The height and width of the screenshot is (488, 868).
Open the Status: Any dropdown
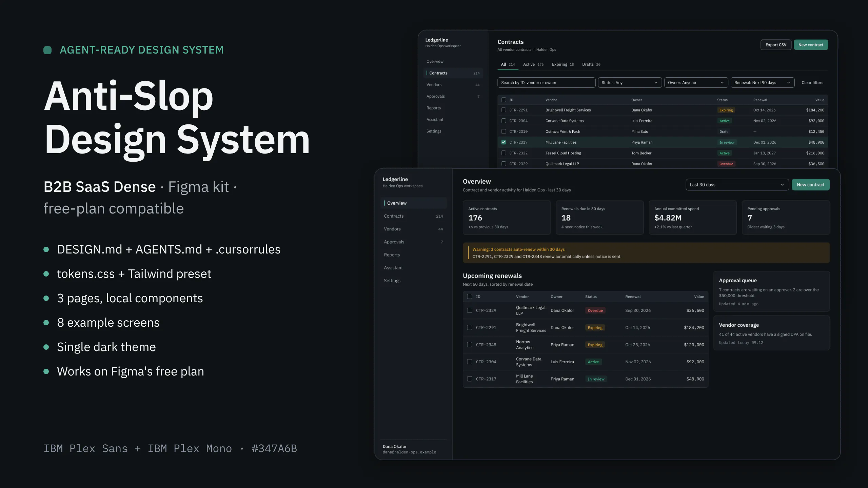(x=630, y=82)
